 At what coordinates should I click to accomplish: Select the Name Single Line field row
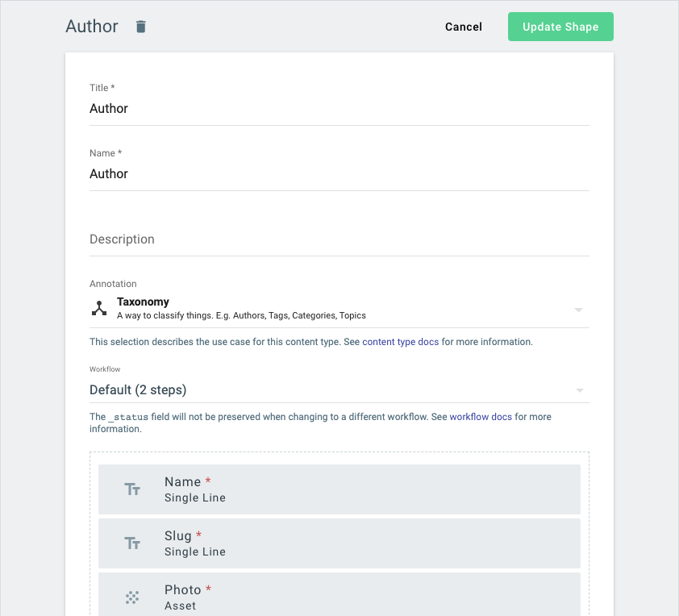339,489
